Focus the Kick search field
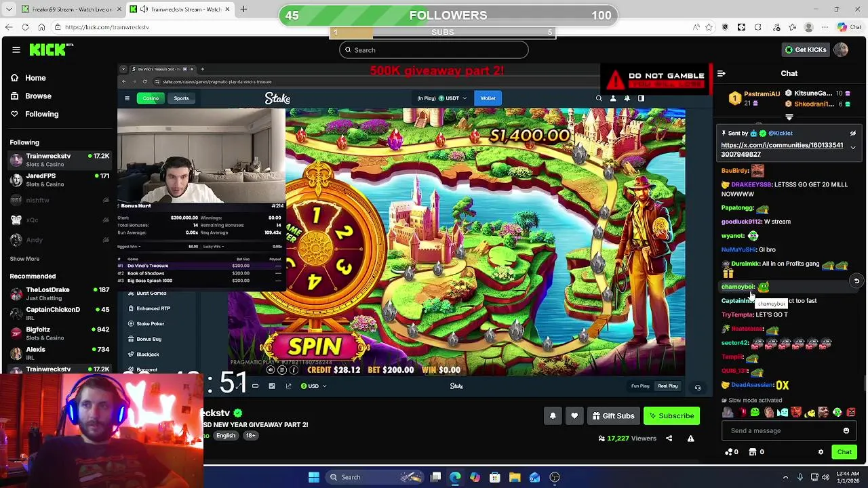The image size is (868, 488). coord(434,50)
